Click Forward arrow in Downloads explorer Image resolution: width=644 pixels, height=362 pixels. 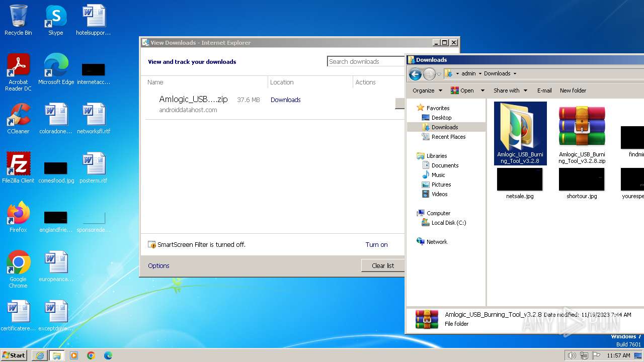429,74
